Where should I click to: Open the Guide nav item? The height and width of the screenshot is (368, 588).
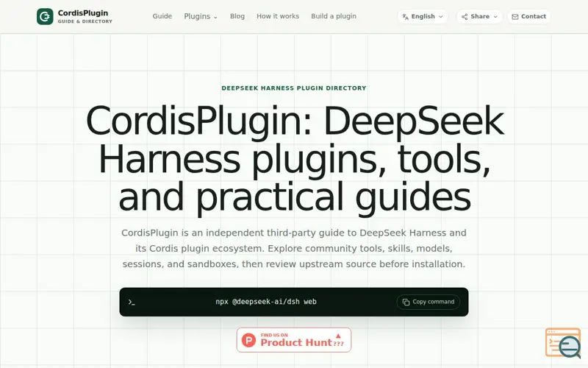pos(162,16)
